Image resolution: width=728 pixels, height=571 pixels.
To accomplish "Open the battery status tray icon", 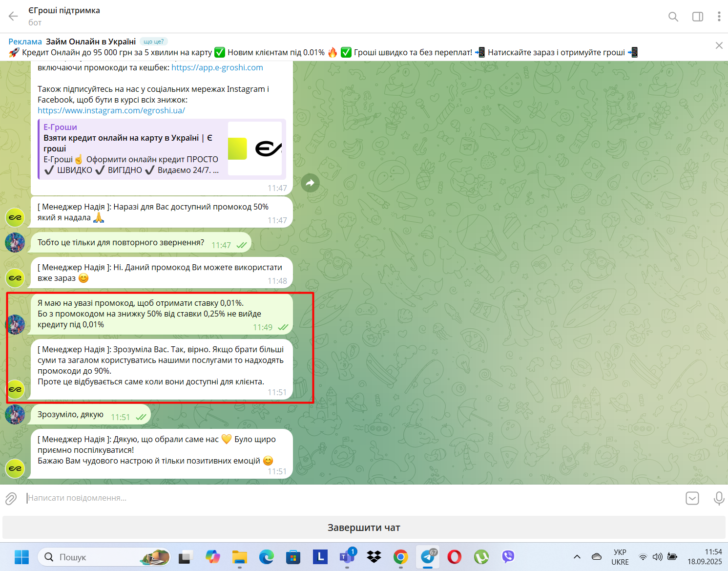I will click(672, 557).
